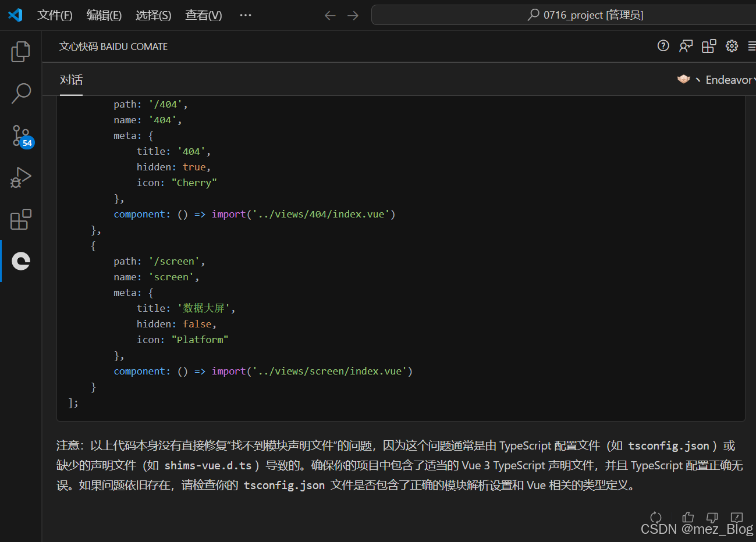Click the winged user badge icon

pyautogui.click(x=684, y=79)
